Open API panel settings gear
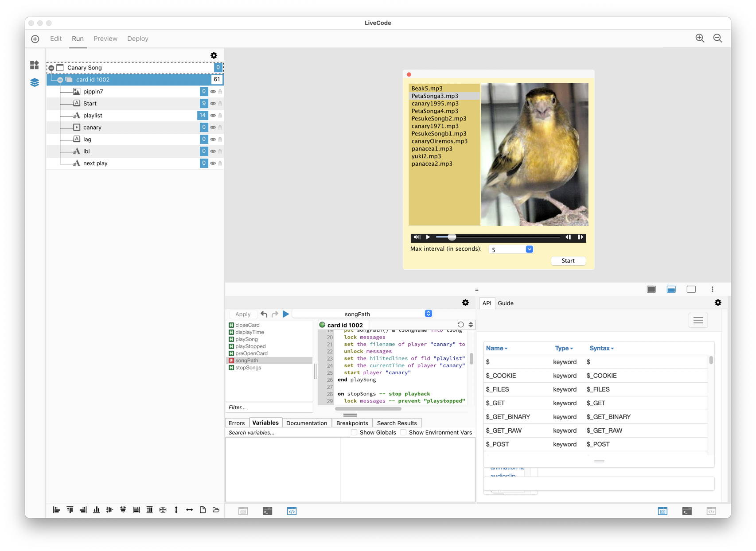 tap(718, 303)
